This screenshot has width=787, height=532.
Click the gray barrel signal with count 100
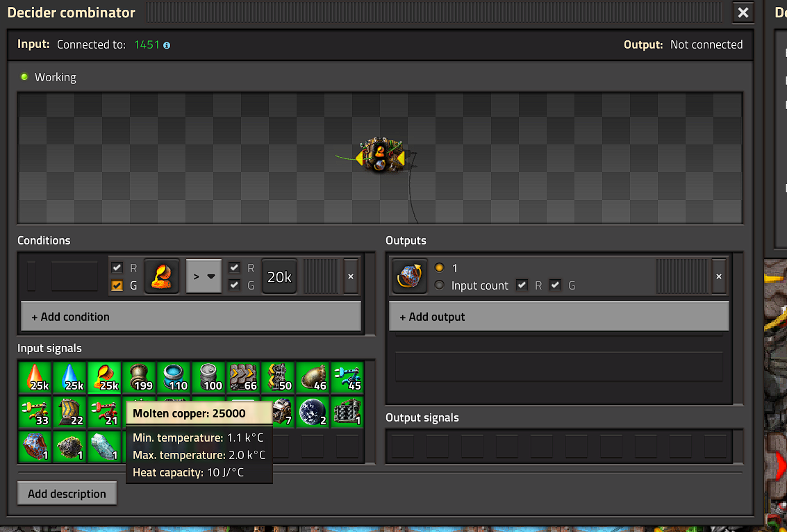click(208, 377)
